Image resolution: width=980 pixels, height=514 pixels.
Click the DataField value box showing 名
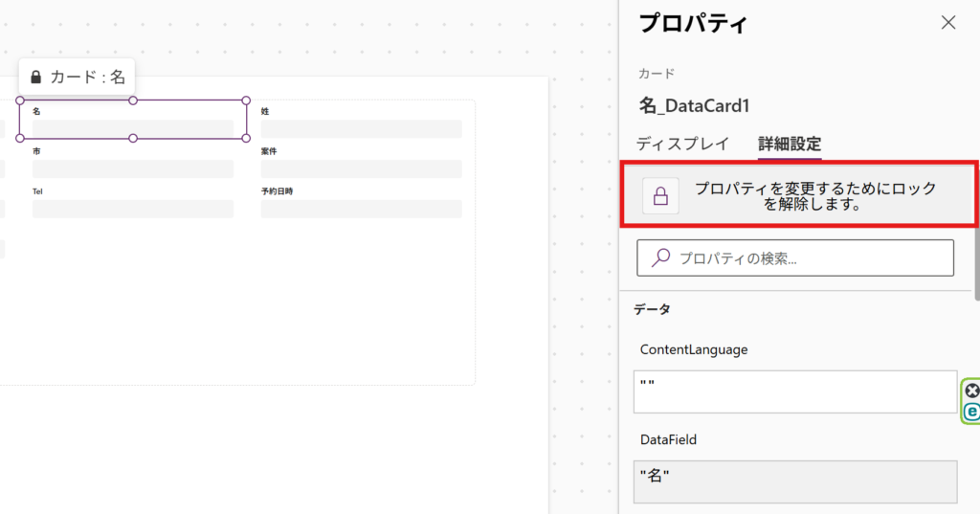pos(795,481)
